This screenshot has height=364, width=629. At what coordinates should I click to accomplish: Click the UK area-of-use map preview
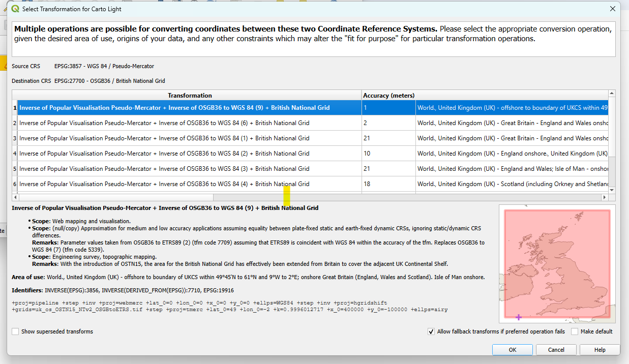click(557, 264)
